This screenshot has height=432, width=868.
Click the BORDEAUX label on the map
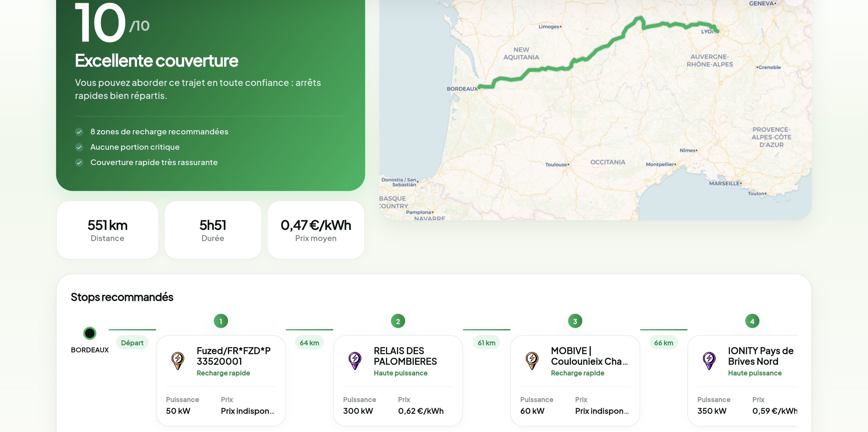point(462,89)
